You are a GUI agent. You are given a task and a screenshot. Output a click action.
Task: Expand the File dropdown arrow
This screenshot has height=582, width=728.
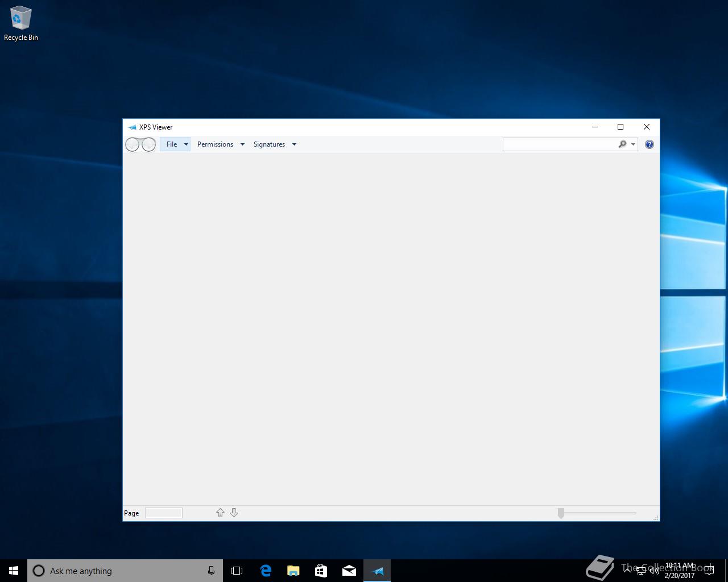(186, 144)
